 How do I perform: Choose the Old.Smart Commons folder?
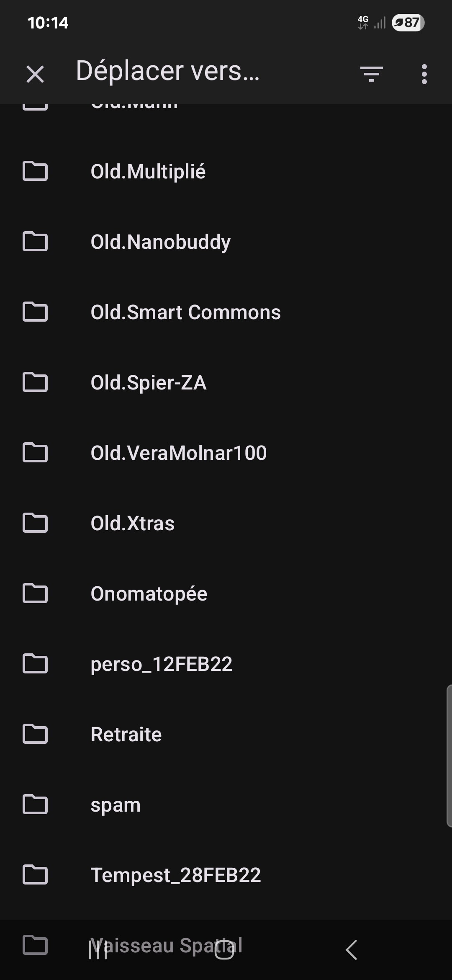[185, 312]
